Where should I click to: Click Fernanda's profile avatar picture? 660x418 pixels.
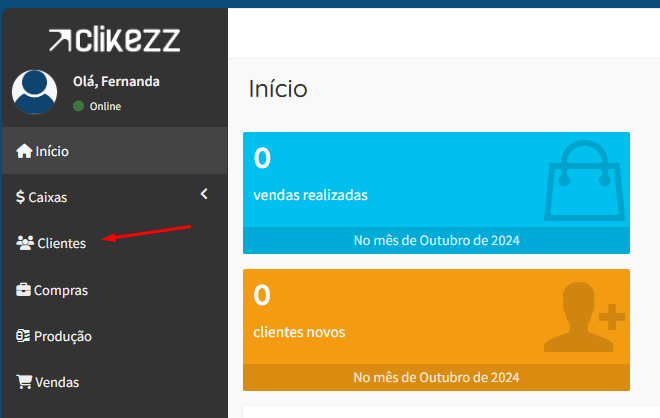34,92
